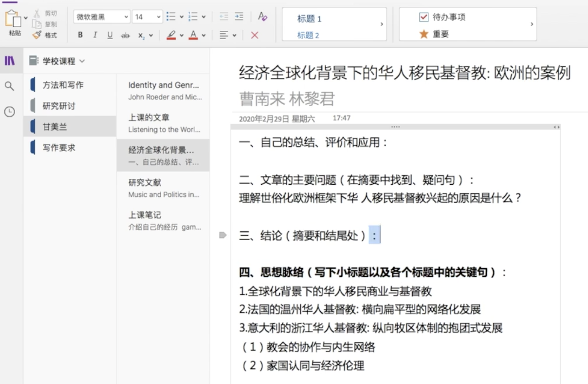Open the font color dropdown arrow
This screenshot has height=384, width=588.
203,35
